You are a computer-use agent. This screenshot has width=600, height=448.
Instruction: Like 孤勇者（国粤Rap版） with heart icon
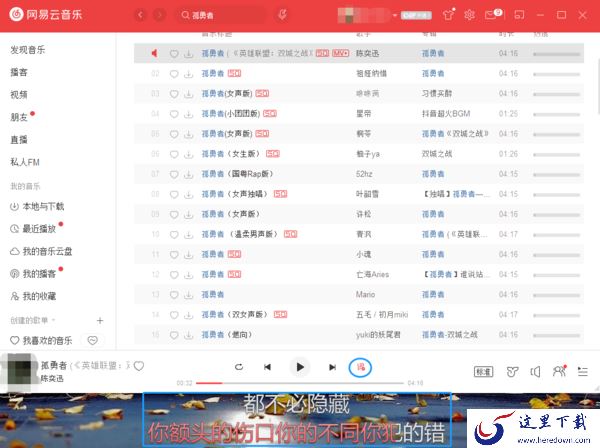tap(174, 174)
